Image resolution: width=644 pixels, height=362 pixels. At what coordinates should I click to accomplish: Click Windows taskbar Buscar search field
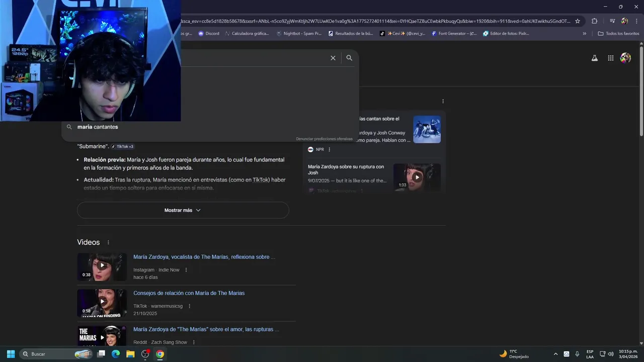55,354
